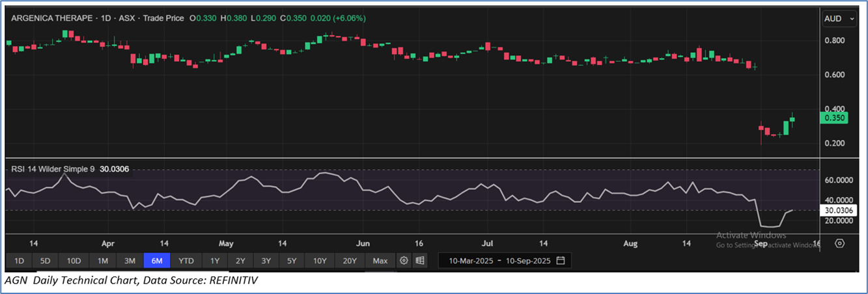Show the 1Y time range
The image size is (868, 294).
click(x=215, y=261)
